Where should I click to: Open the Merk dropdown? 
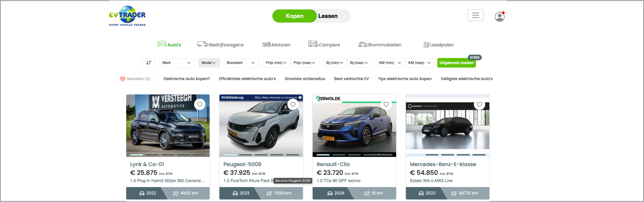click(x=177, y=63)
